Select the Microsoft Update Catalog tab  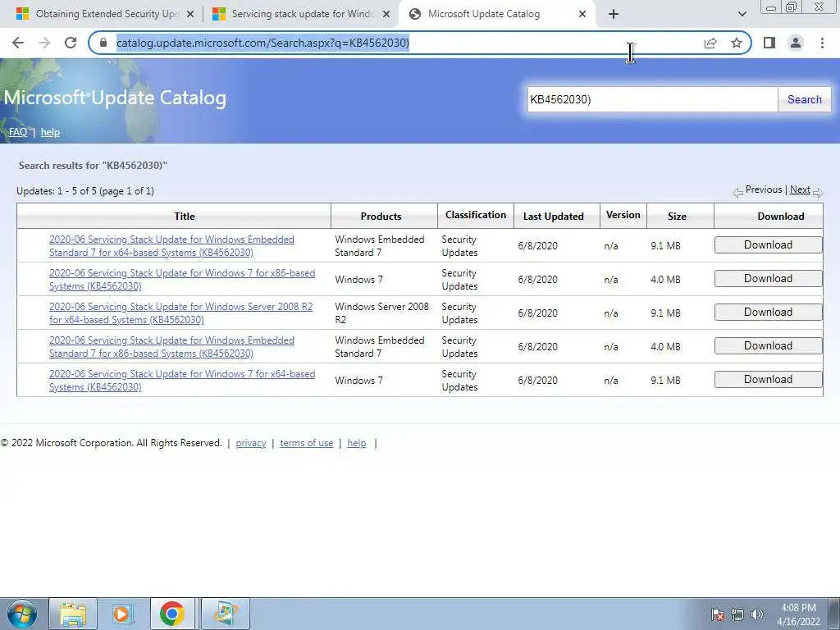(x=498, y=14)
